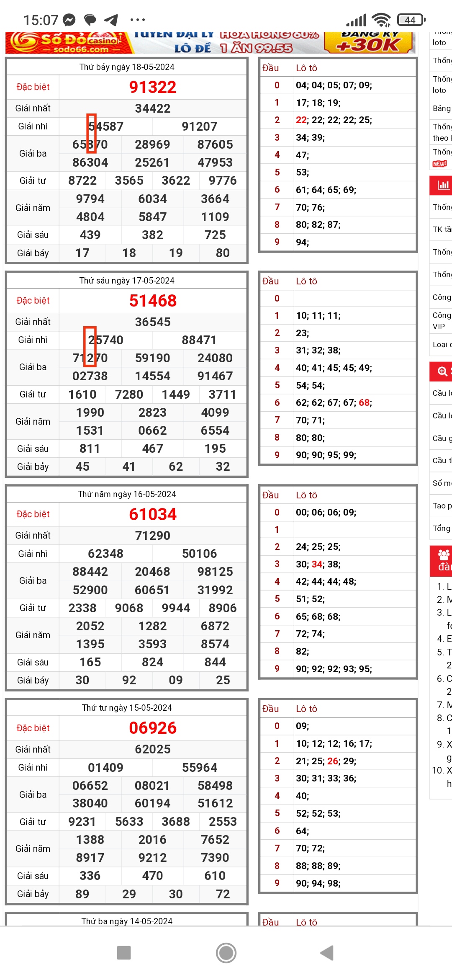Click second prize number 88471
Viewport: 452px width, 980px height.
click(x=199, y=340)
